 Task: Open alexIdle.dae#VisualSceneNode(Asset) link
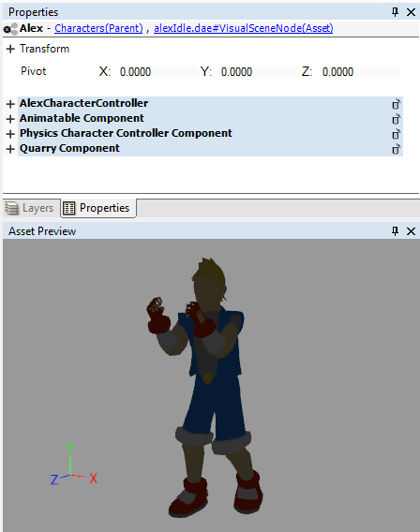244,28
